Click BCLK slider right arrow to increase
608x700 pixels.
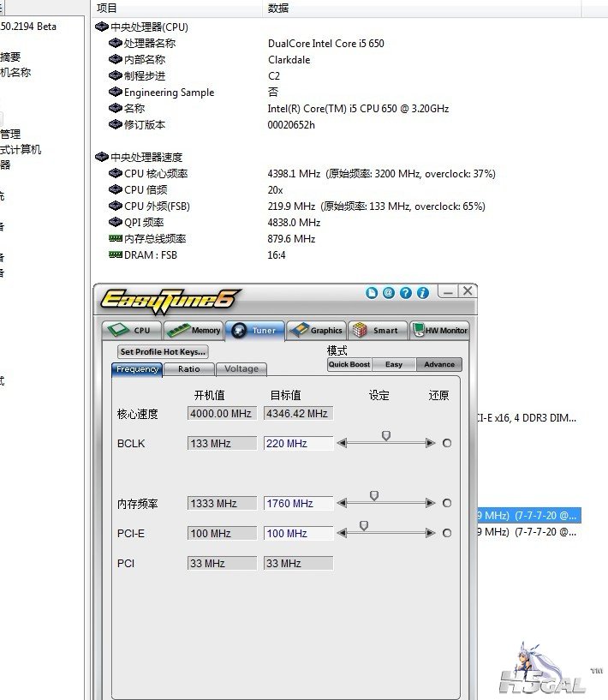430,443
